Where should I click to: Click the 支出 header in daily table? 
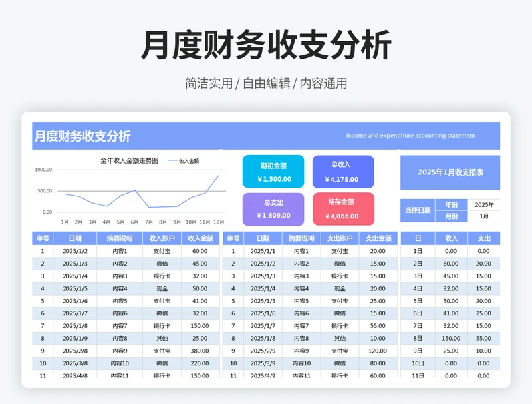point(484,238)
